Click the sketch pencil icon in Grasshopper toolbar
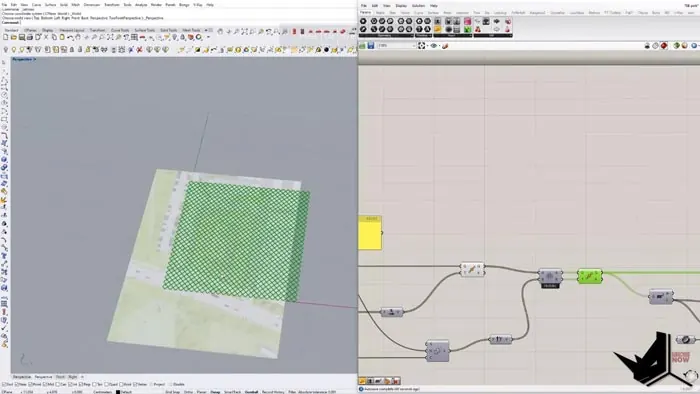Image resolution: width=700 pixels, height=394 pixels. point(445,46)
